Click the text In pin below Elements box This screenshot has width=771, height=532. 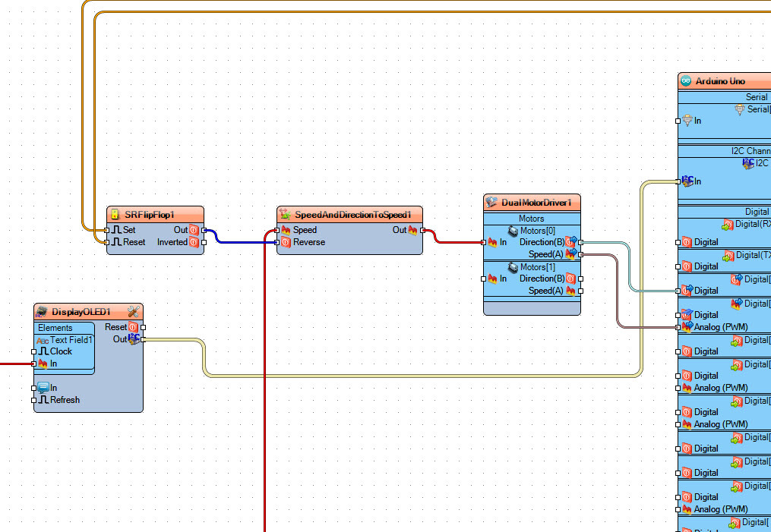click(x=33, y=388)
